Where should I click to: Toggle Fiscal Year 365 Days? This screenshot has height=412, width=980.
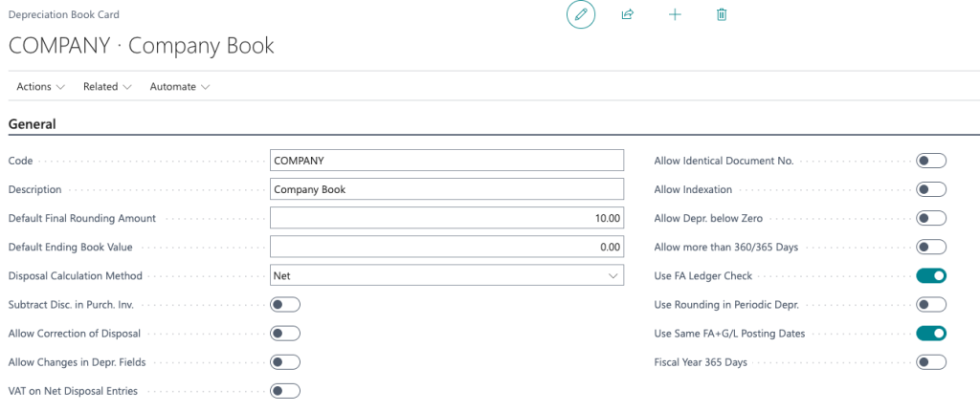click(931, 362)
